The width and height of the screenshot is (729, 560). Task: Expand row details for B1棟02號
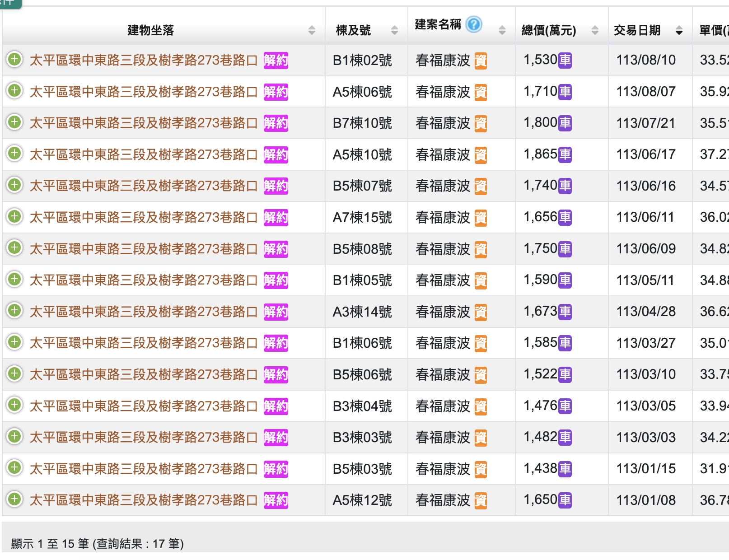[x=14, y=59]
